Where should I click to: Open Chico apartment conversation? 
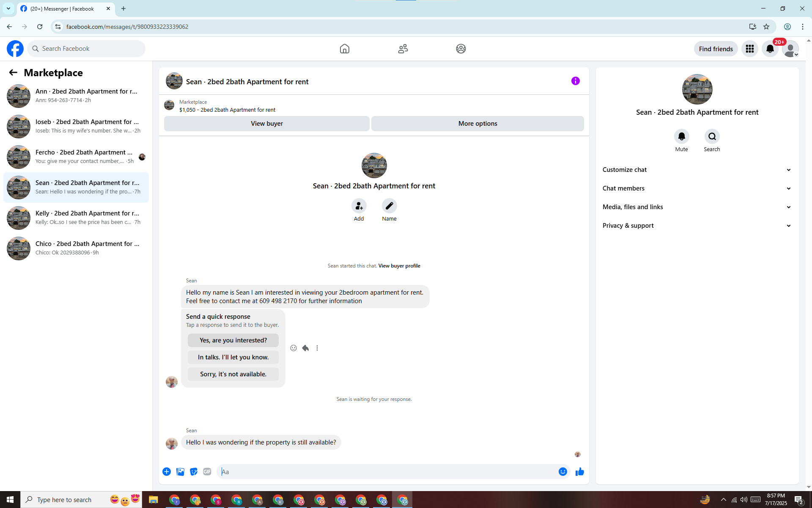(x=76, y=248)
